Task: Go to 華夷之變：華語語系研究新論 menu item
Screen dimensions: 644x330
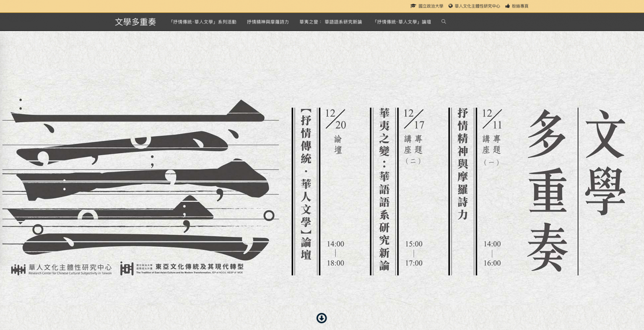Action: [x=331, y=22]
